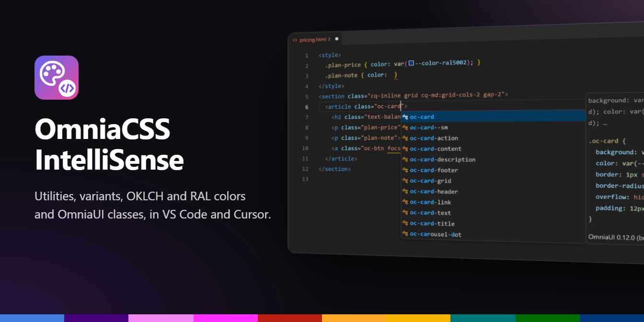Click the "Utilities, variants, OKLCH and RAL colors" tagline

tap(140, 196)
